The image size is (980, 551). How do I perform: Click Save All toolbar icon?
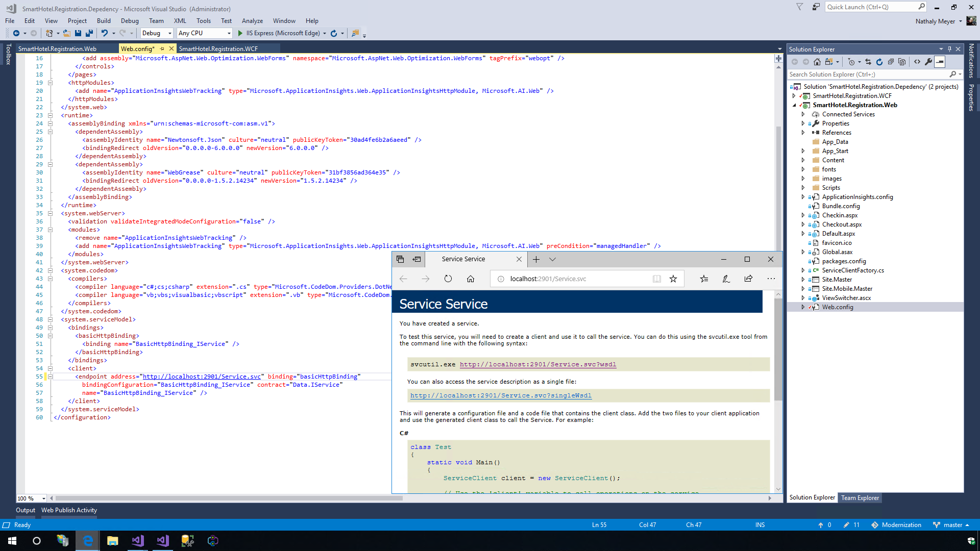click(x=89, y=33)
